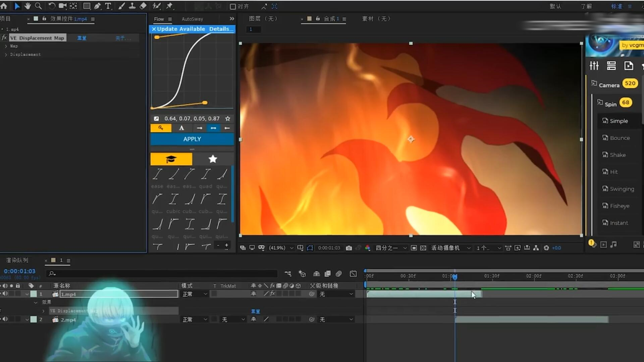644x362 pixels.
Task: Select the Puppet Pin tool
Action: pos(169,6)
